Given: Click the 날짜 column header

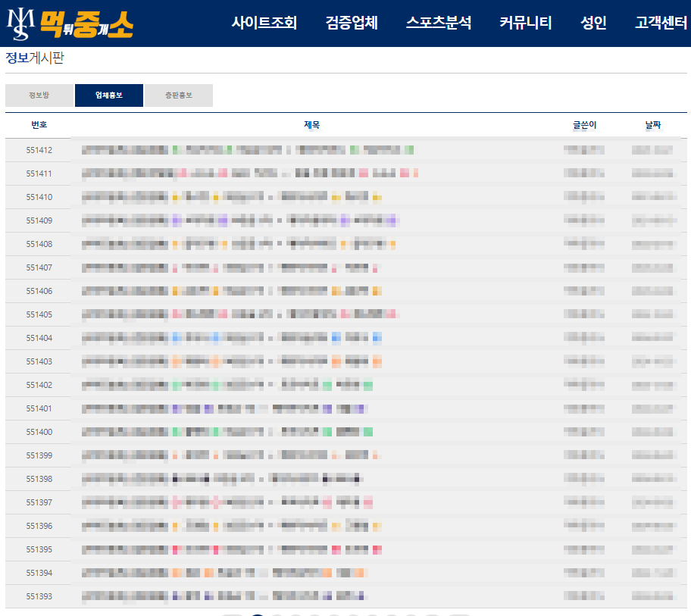Looking at the screenshot, I should click(652, 124).
